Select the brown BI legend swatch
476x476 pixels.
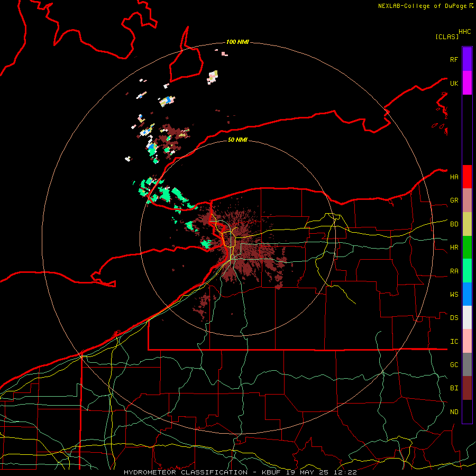click(x=467, y=388)
